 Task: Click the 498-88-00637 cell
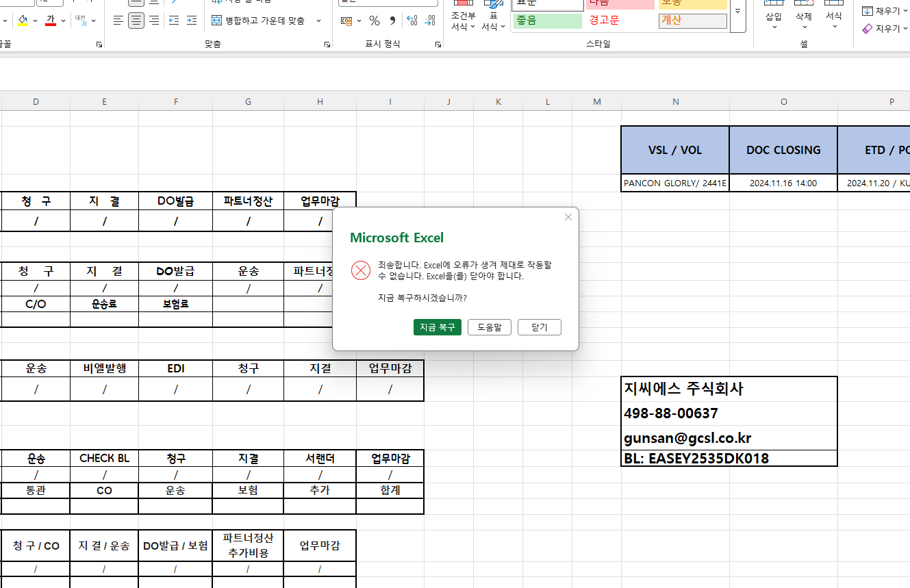729,413
